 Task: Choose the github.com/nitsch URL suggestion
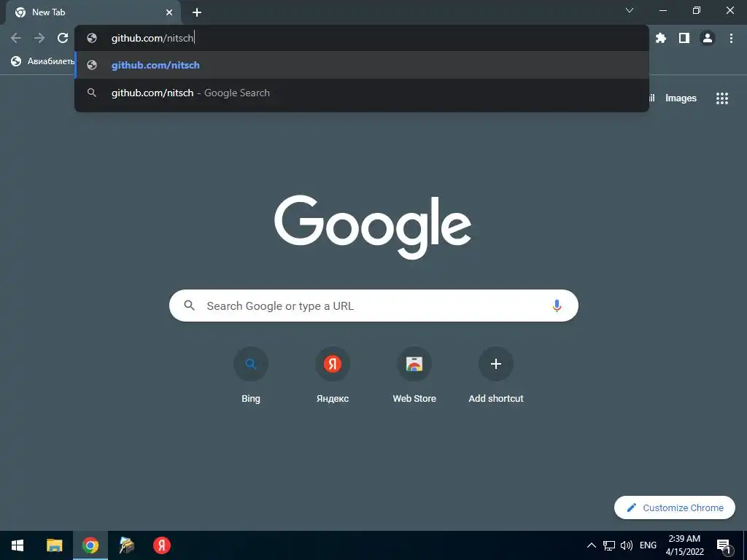click(x=362, y=65)
